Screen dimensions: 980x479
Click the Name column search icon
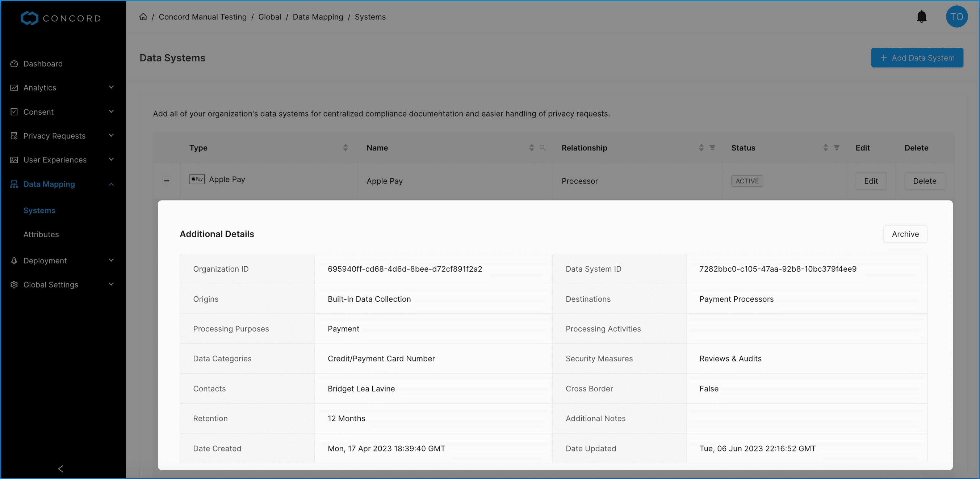point(543,148)
